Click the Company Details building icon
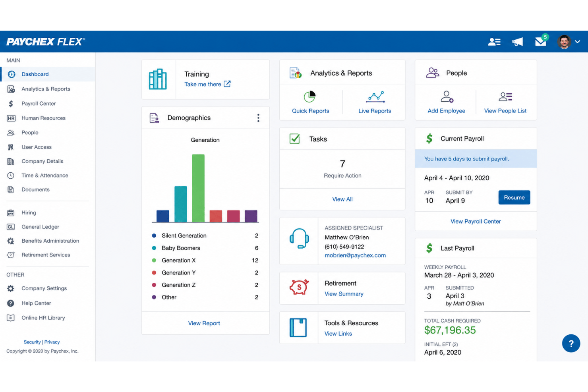588x392 pixels. (11, 161)
